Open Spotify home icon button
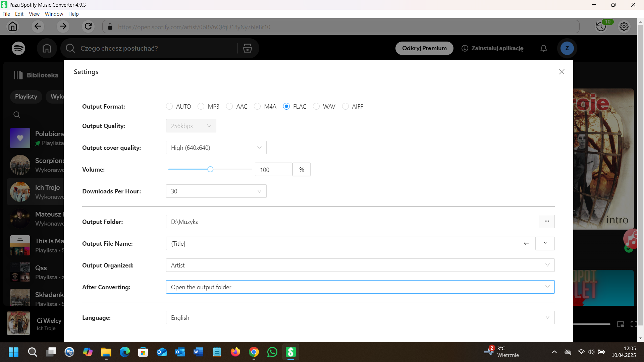Viewport: 644px width, 362px height. coord(47,48)
